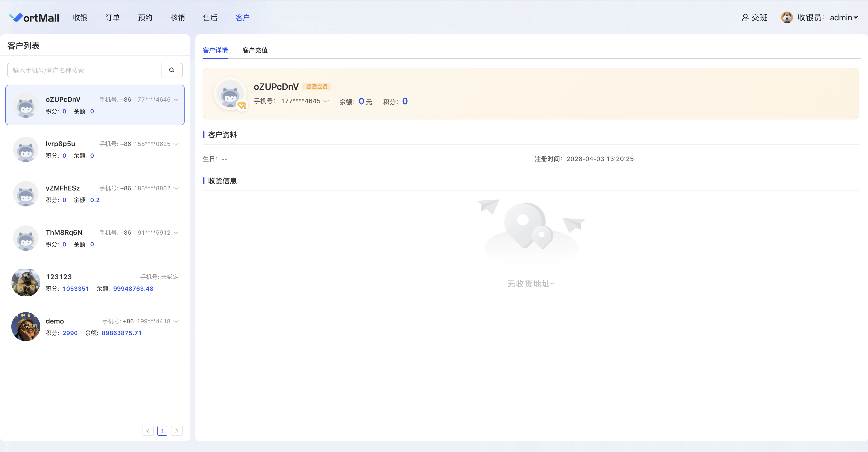Click the demo customer's avatar photo
This screenshot has width=868, height=452.
click(26, 327)
